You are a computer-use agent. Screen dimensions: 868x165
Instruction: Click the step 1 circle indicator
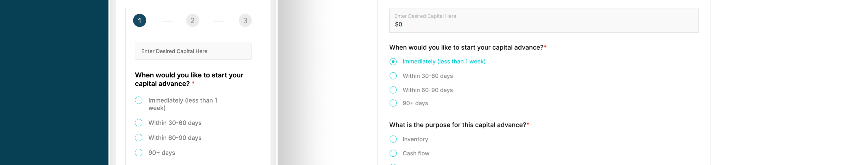click(139, 21)
